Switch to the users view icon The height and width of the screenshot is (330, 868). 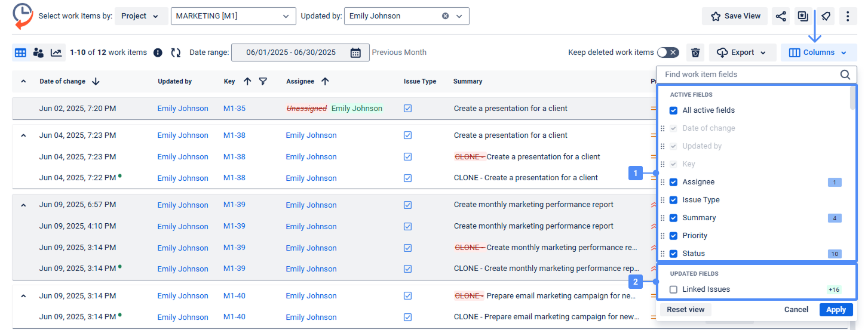click(38, 53)
